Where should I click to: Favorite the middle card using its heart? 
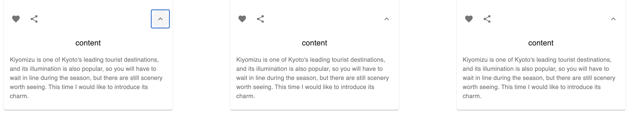click(242, 19)
